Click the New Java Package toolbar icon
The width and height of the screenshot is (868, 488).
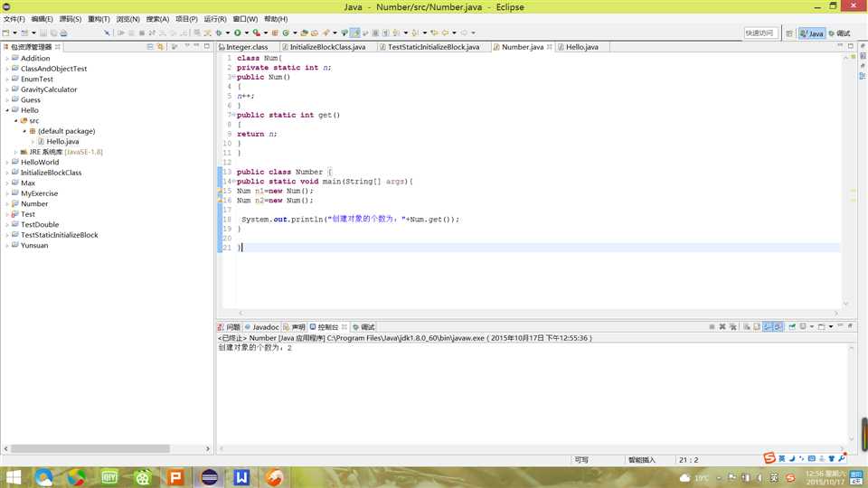tap(275, 33)
